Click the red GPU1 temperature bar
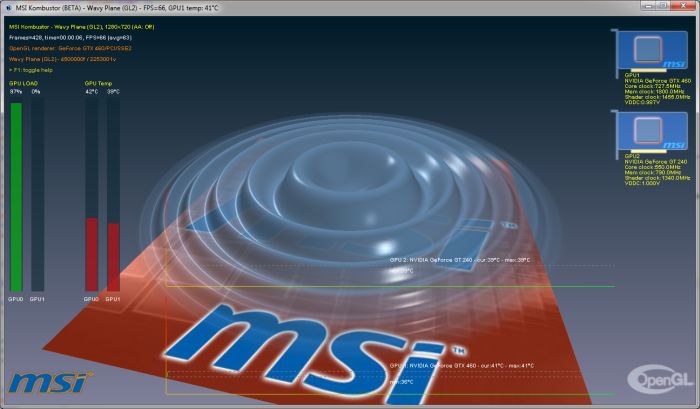This screenshot has width=700, height=409. (113, 257)
